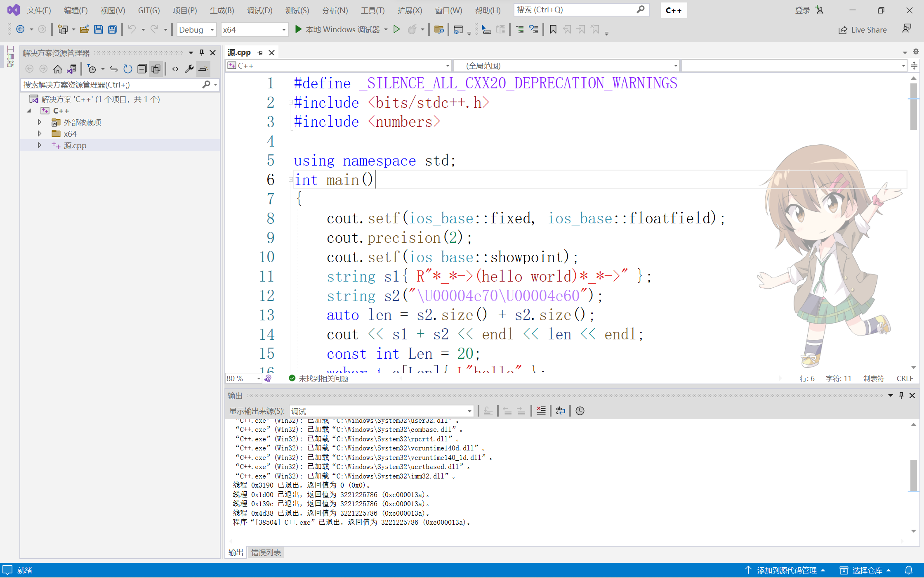This screenshot has width=924, height=578.
Task: Click the Undo arrow icon
Action: [132, 29]
